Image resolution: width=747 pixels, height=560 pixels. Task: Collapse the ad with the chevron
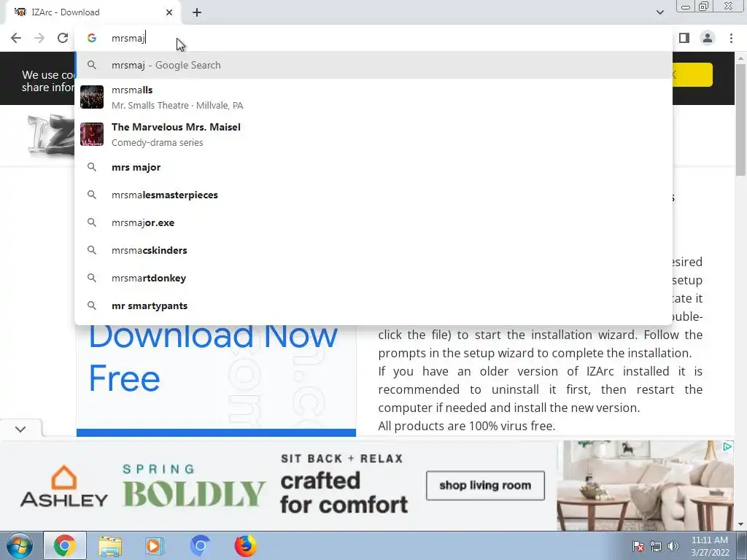(x=20, y=429)
